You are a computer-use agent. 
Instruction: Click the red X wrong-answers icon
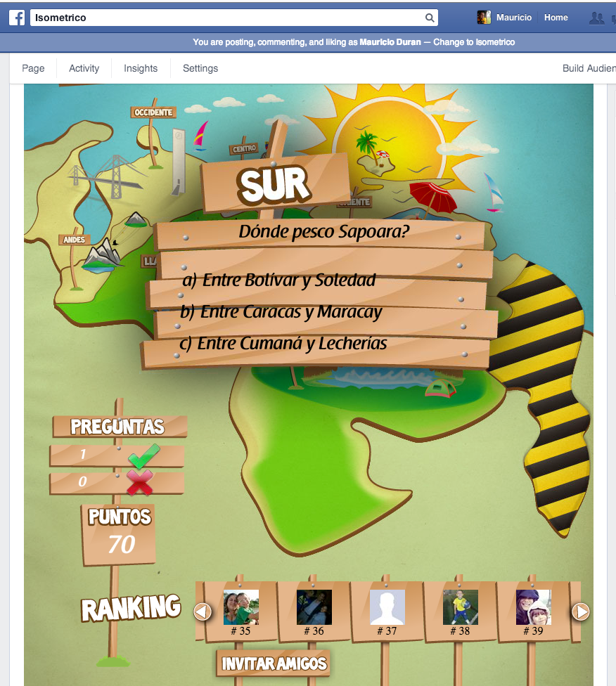pos(139,483)
